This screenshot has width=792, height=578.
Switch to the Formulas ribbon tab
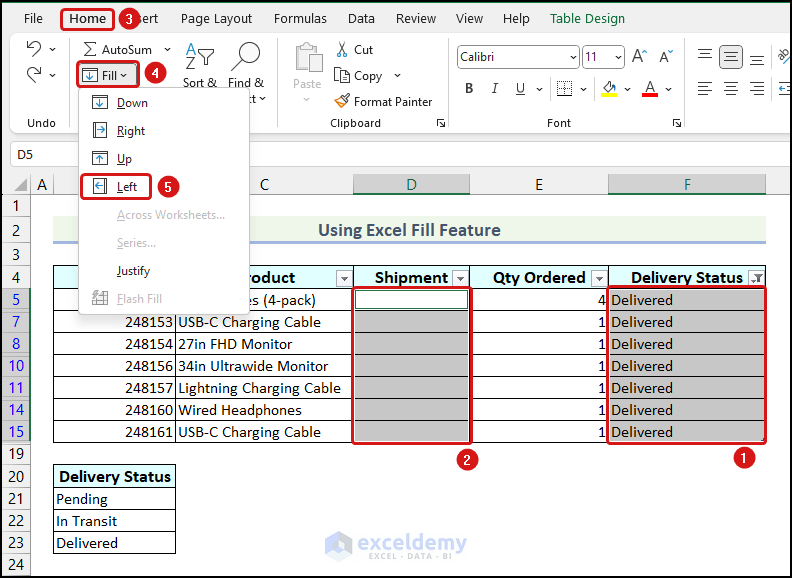300,18
